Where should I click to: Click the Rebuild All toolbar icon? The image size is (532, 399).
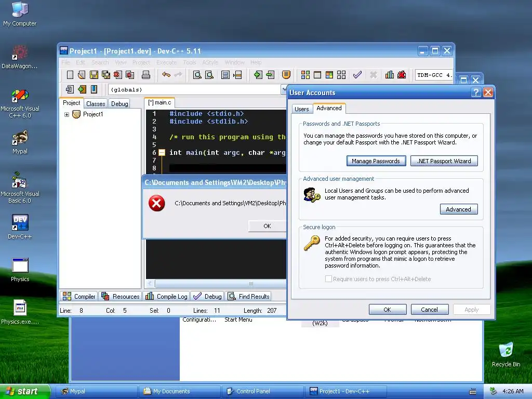tap(341, 75)
